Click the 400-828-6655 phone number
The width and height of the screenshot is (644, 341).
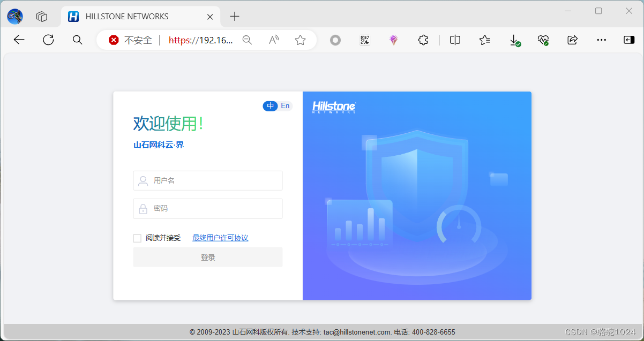[x=432, y=332]
